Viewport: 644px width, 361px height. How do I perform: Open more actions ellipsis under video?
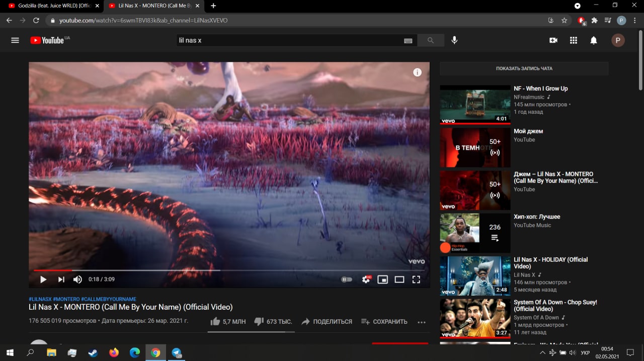(x=422, y=322)
